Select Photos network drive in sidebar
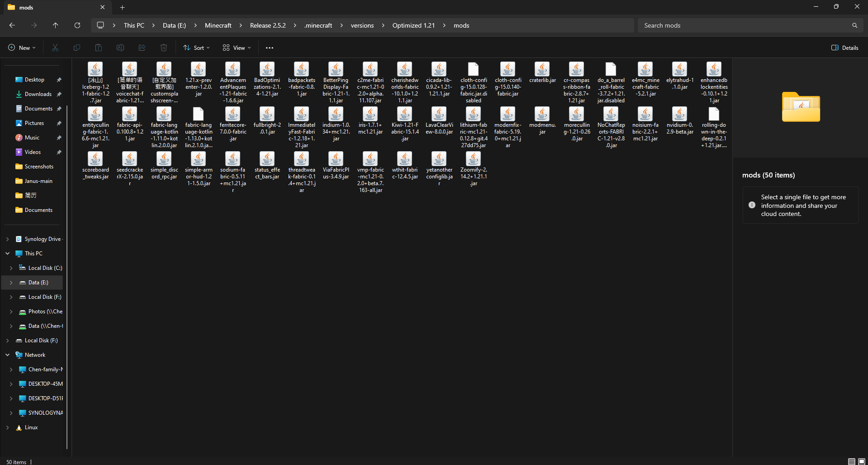 (45, 312)
